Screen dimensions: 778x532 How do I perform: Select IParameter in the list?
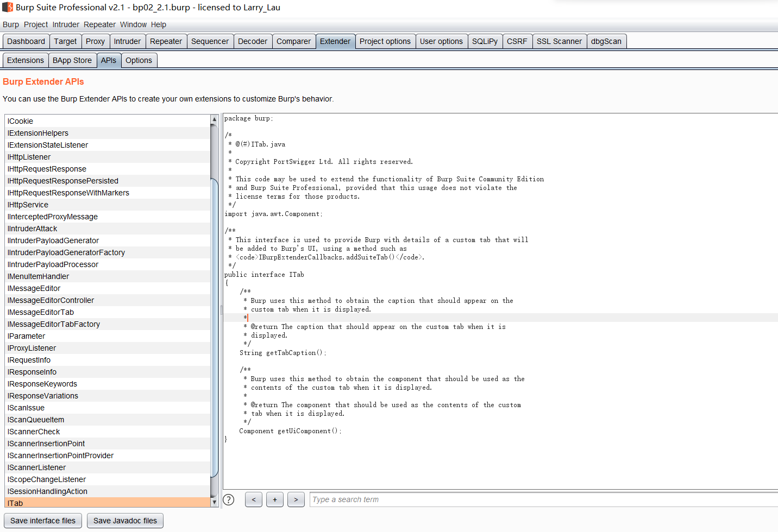108,336
